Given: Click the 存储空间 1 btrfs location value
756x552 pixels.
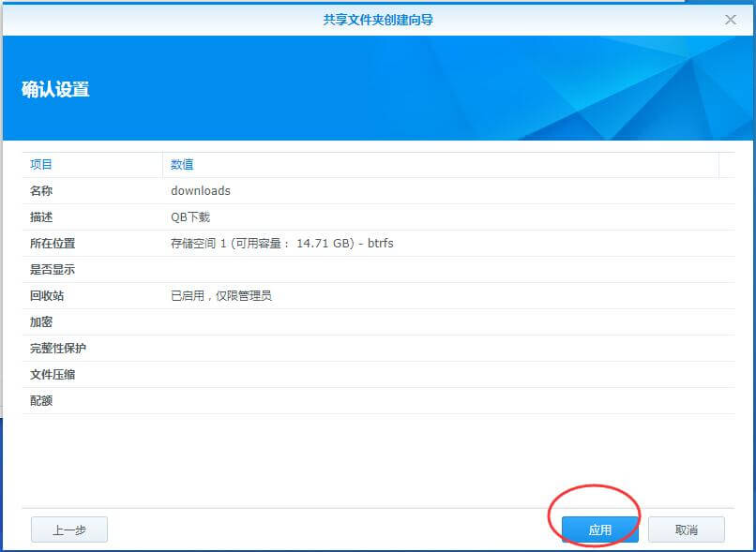Looking at the screenshot, I should pos(281,244).
